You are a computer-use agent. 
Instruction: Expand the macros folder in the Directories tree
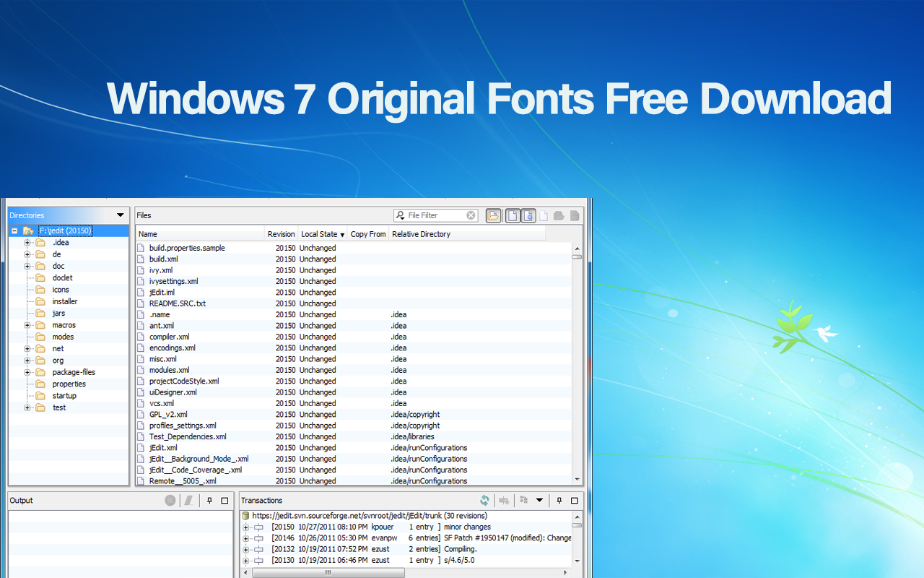click(27, 324)
